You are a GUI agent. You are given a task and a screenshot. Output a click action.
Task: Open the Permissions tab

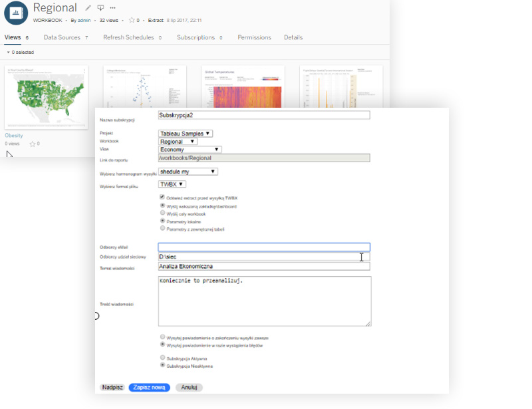click(x=255, y=37)
